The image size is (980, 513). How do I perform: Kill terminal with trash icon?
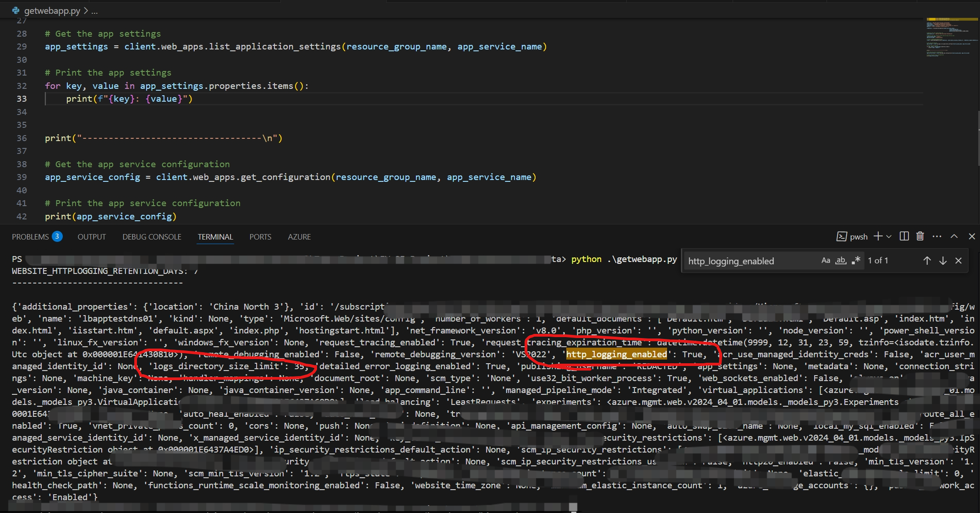pyautogui.click(x=920, y=236)
